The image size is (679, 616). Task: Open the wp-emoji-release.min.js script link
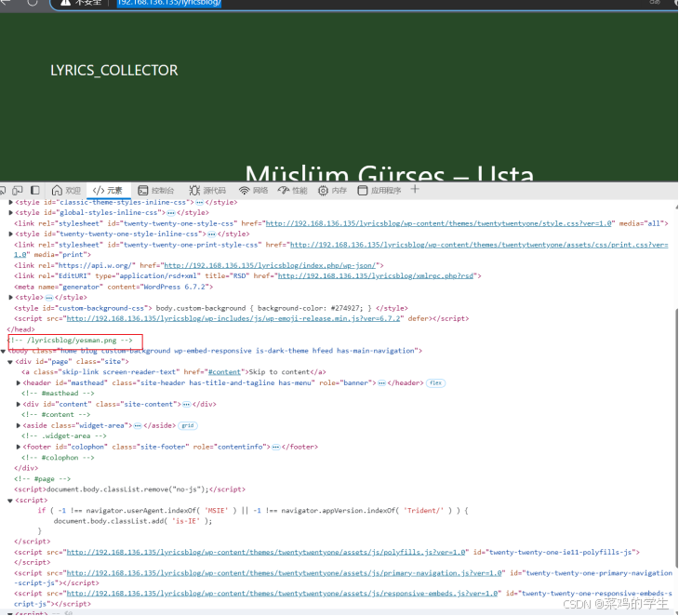(233, 319)
